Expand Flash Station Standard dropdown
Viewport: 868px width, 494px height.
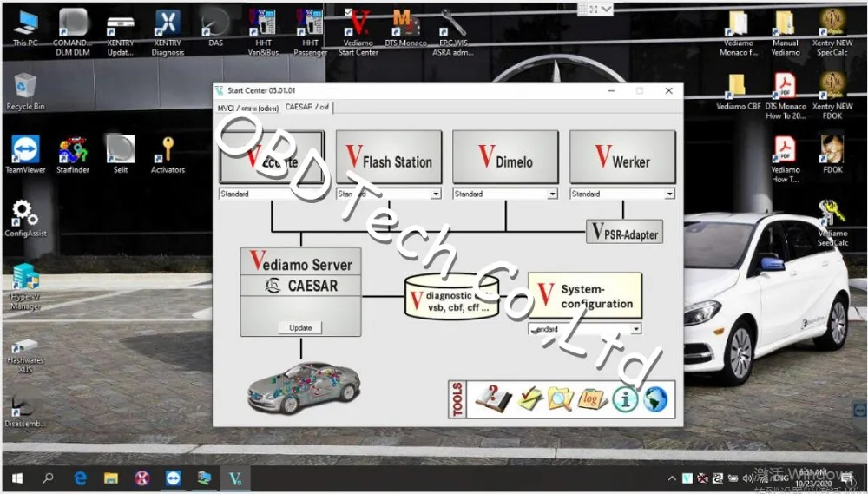pyautogui.click(x=436, y=194)
